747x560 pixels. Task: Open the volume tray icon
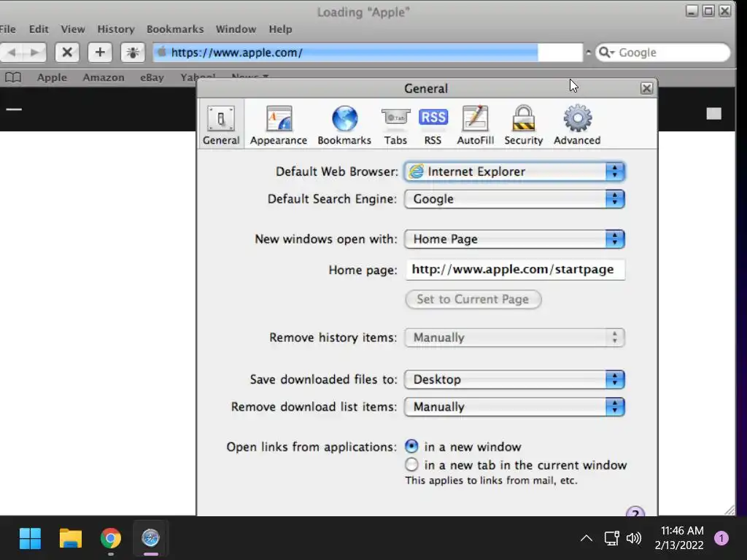click(634, 538)
